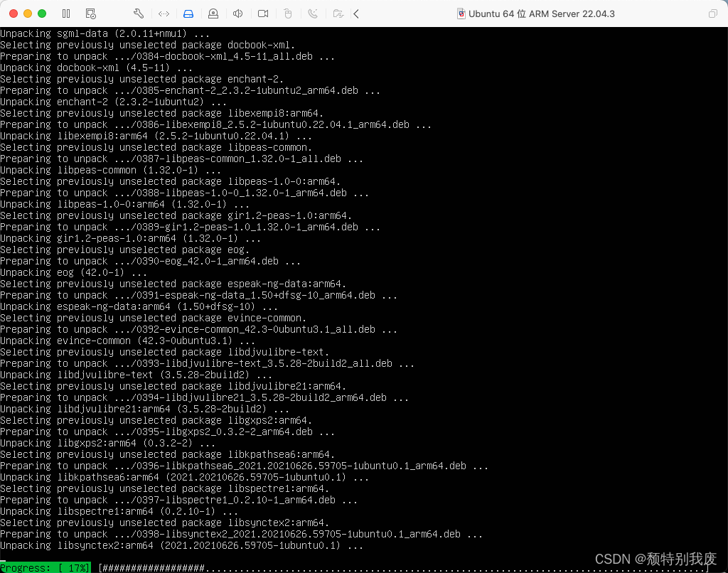Open the snapshots manager icon
The image size is (728, 573).
click(x=90, y=14)
